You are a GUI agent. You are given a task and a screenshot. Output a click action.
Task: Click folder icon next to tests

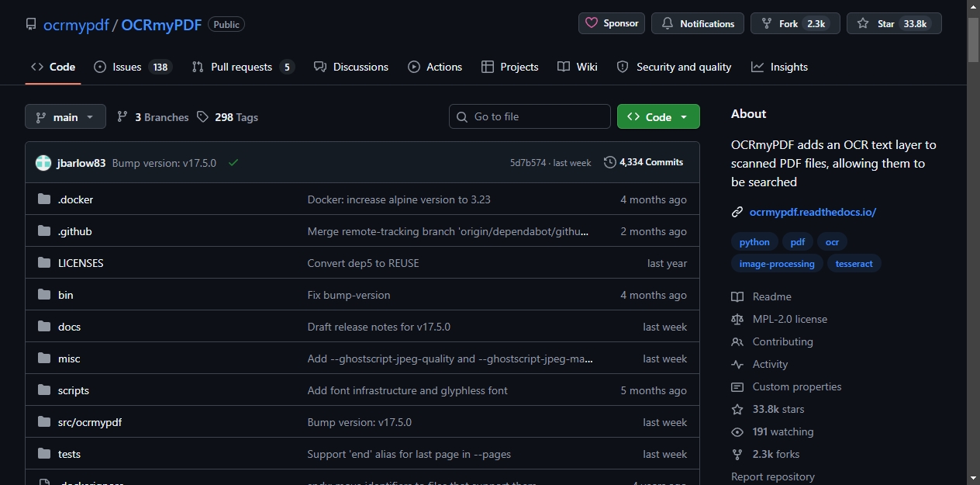coord(43,454)
